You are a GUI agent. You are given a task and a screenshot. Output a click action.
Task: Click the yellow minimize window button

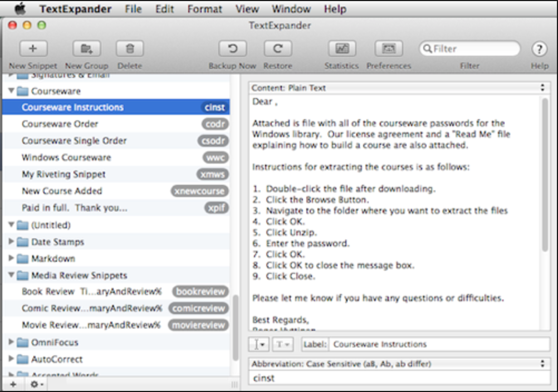click(27, 25)
